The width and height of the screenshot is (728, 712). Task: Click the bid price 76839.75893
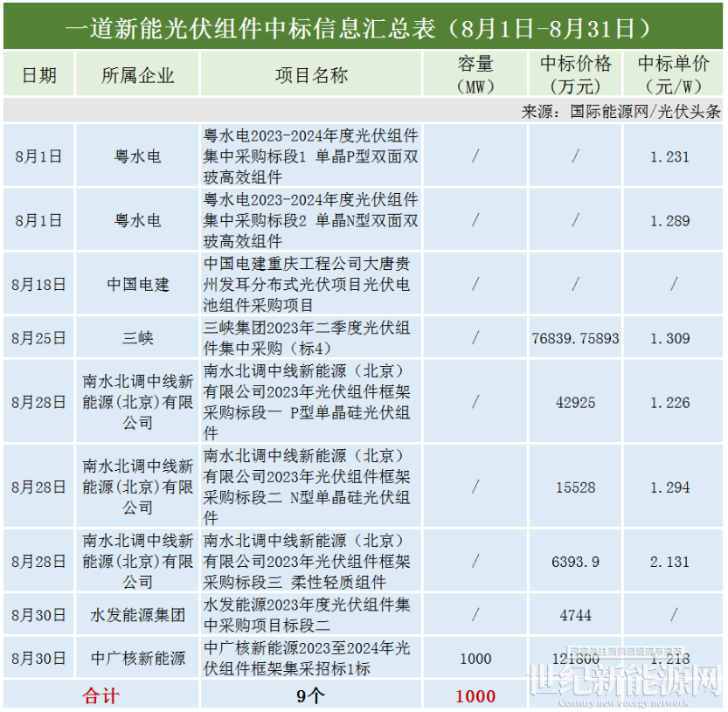tap(575, 338)
